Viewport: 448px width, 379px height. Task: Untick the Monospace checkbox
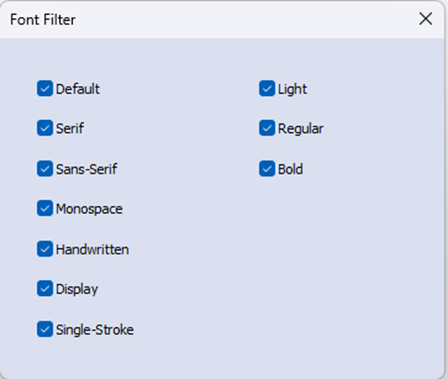click(x=45, y=208)
